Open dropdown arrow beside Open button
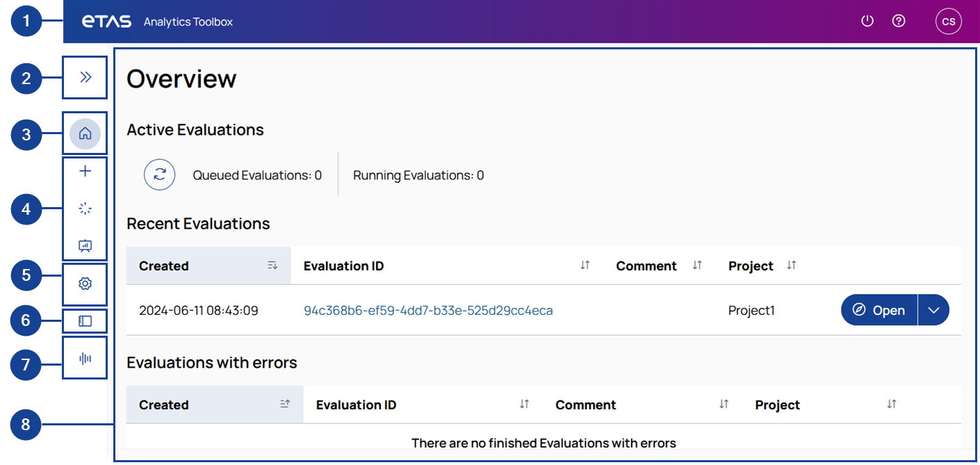The width and height of the screenshot is (980, 465). (933, 310)
